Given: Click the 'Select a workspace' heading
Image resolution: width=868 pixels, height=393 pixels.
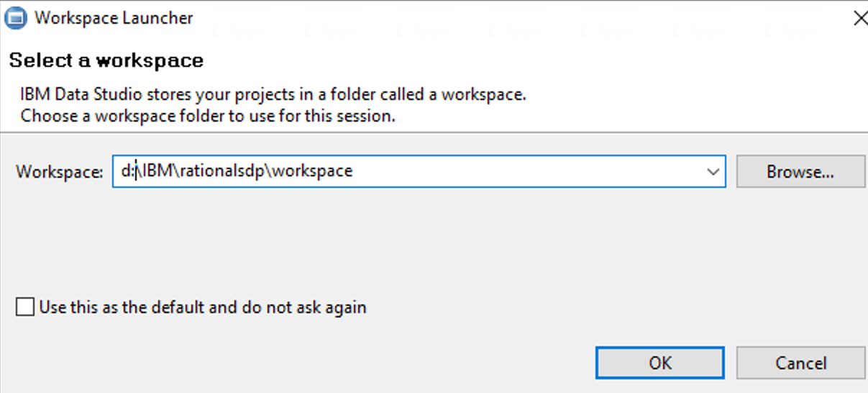Looking at the screenshot, I should point(106,60).
